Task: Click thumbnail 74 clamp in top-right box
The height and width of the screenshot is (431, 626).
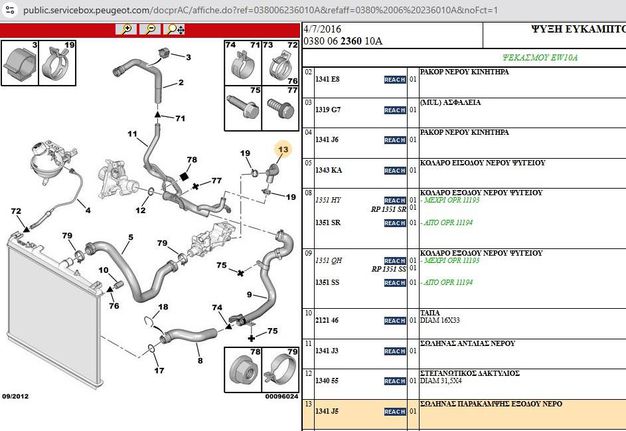Action: 243,63
